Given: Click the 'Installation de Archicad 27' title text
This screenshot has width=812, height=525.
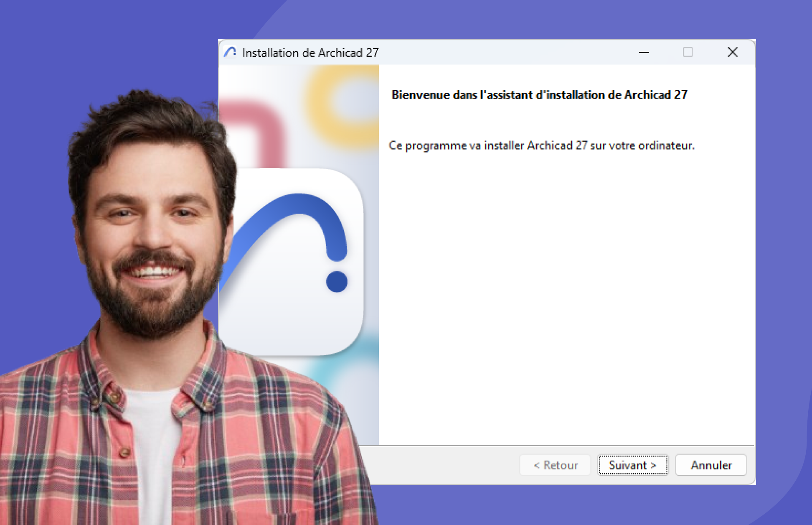Looking at the screenshot, I should pyautogui.click(x=310, y=53).
